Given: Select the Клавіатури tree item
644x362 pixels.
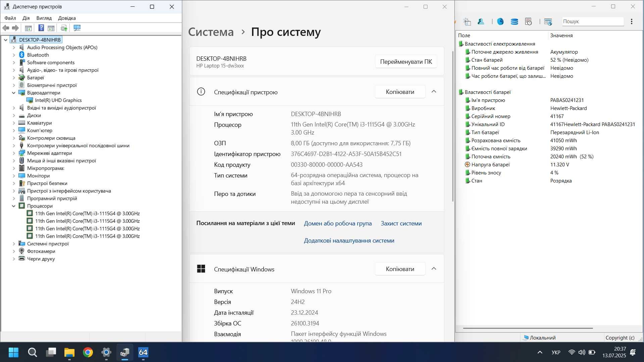Looking at the screenshot, I should 39,123.
